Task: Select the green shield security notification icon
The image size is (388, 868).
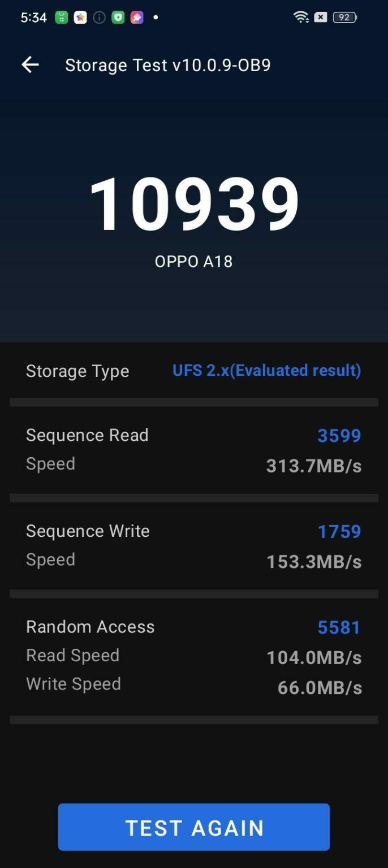Action: pyautogui.click(x=118, y=17)
